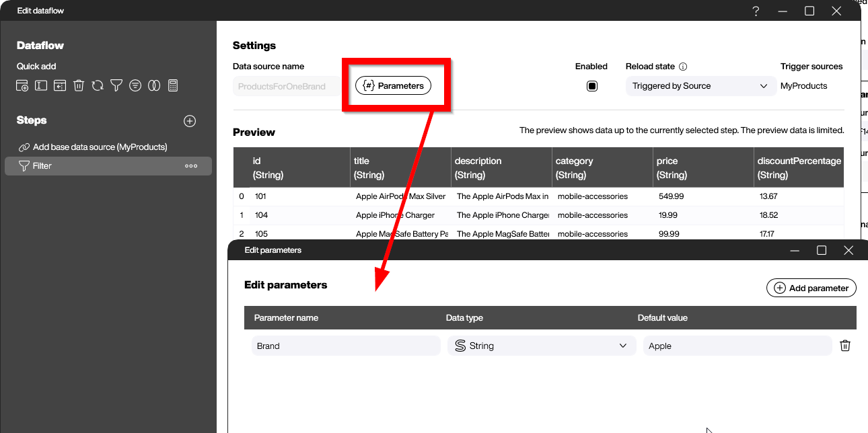Click the Brand parameter name field
Viewport: 868px width, 433px height.
coord(345,346)
